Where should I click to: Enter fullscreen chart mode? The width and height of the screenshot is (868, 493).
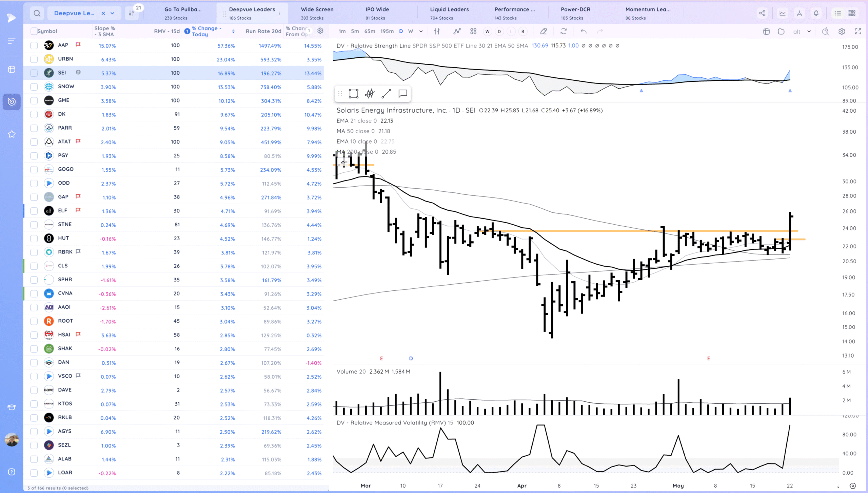(858, 31)
